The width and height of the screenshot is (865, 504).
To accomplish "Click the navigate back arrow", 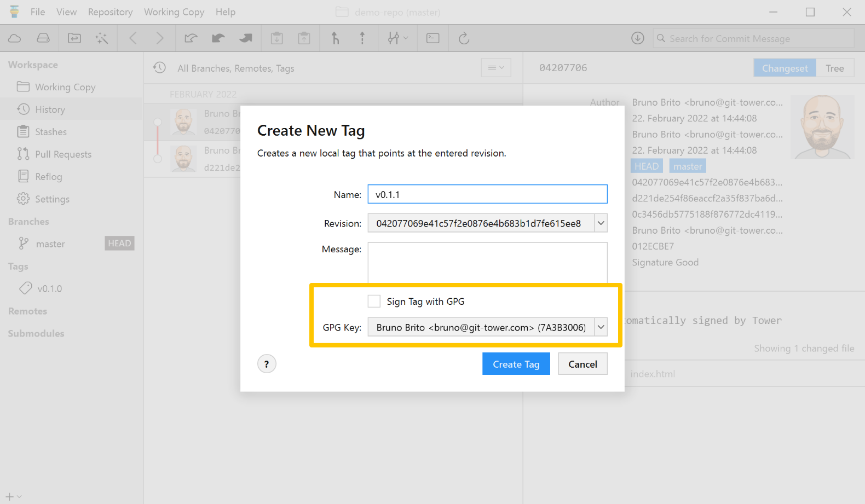I will (x=133, y=38).
